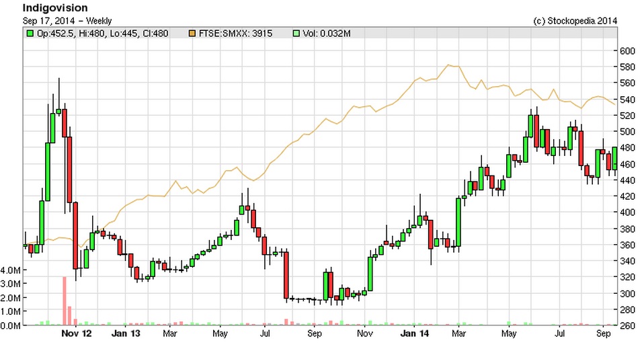Click the FTSE index line peak near 580

coord(448,65)
